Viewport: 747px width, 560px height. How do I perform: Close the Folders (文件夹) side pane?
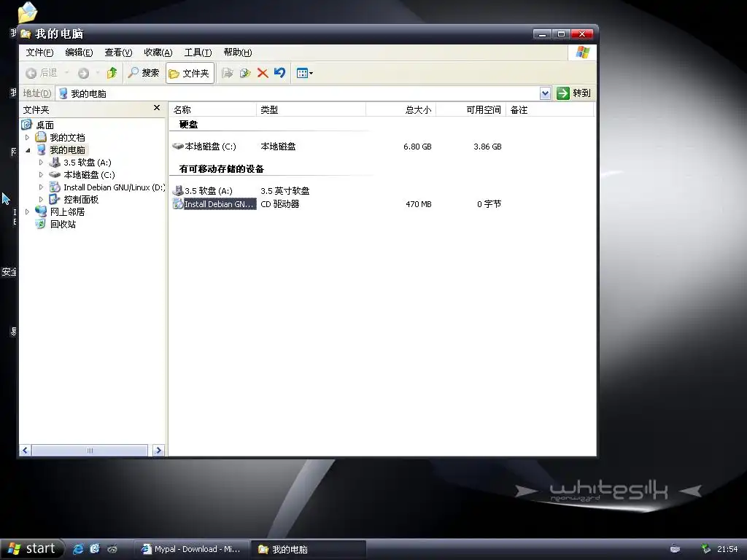tap(157, 108)
